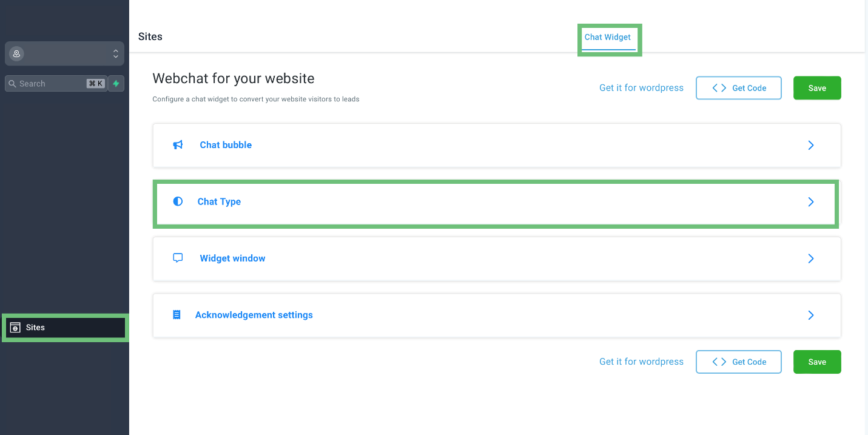The width and height of the screenshot is (868, 435).
Task: Click the Acknowledgement settings label
Action: click(x=254, y=315)
